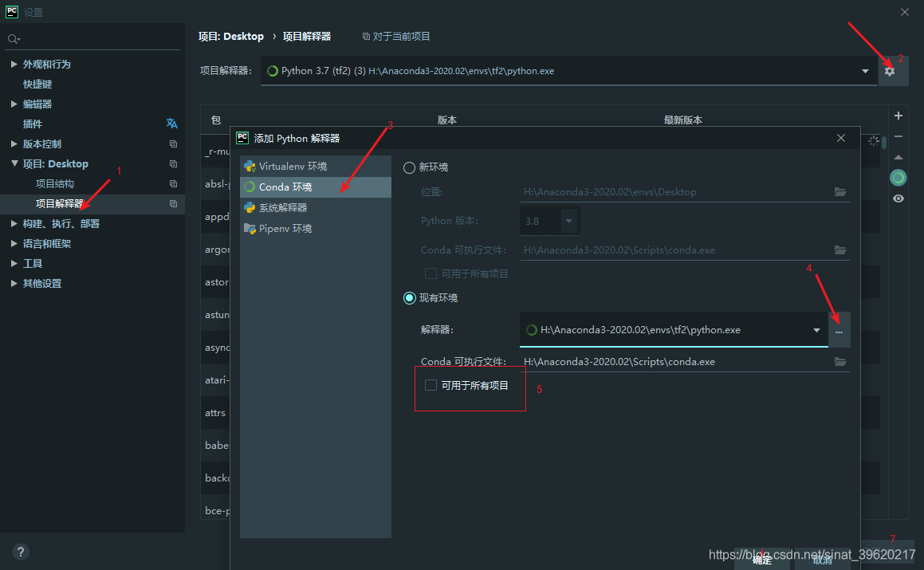
Task: Toggle the Conda package manager icon
Action: [898, 178]
